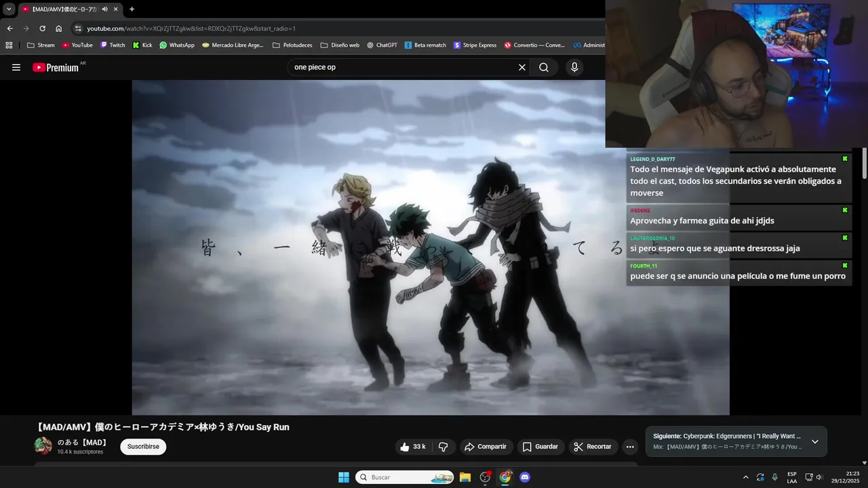The image size is (868, 488).
Task: Go back with the browser arrow
Action: click(x=9, y=28)
